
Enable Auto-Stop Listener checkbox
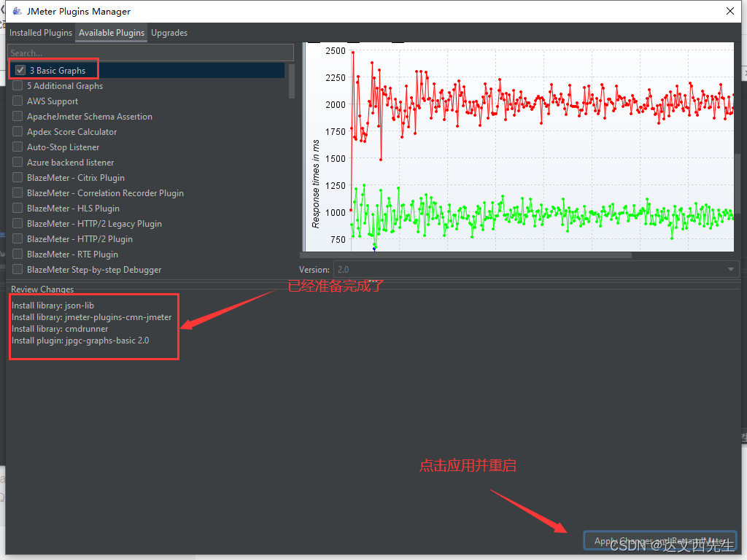(18, 147)
